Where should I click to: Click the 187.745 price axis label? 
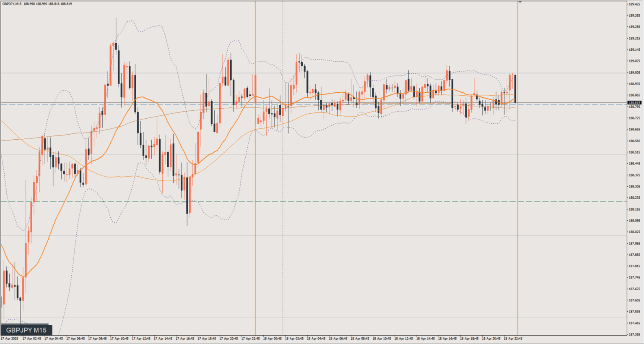click(x=634, y=278)
